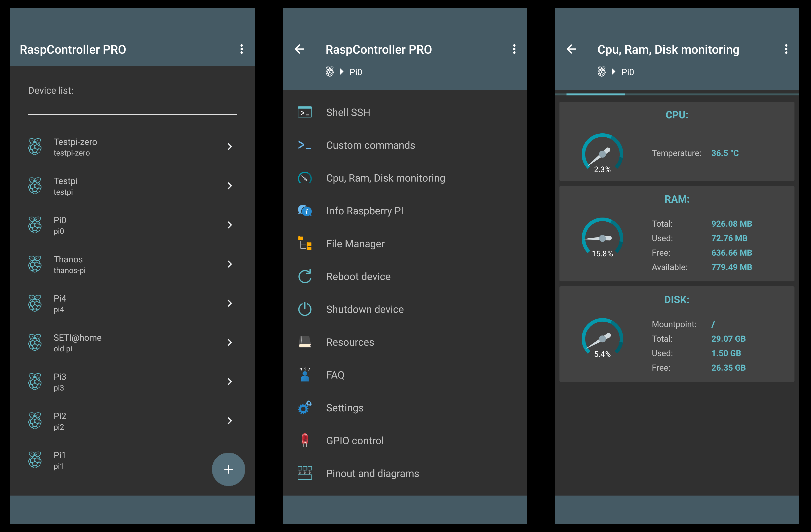This screenshot has height=532, width=811.
Task: Click the Custom commands prompt icon
Action: [x=305, y=145]
